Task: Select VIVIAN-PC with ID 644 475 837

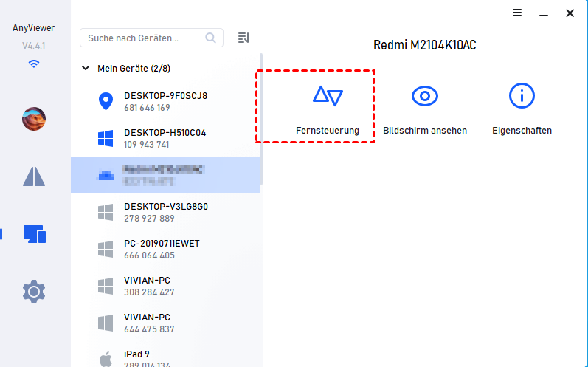Action: coord(165,323)
